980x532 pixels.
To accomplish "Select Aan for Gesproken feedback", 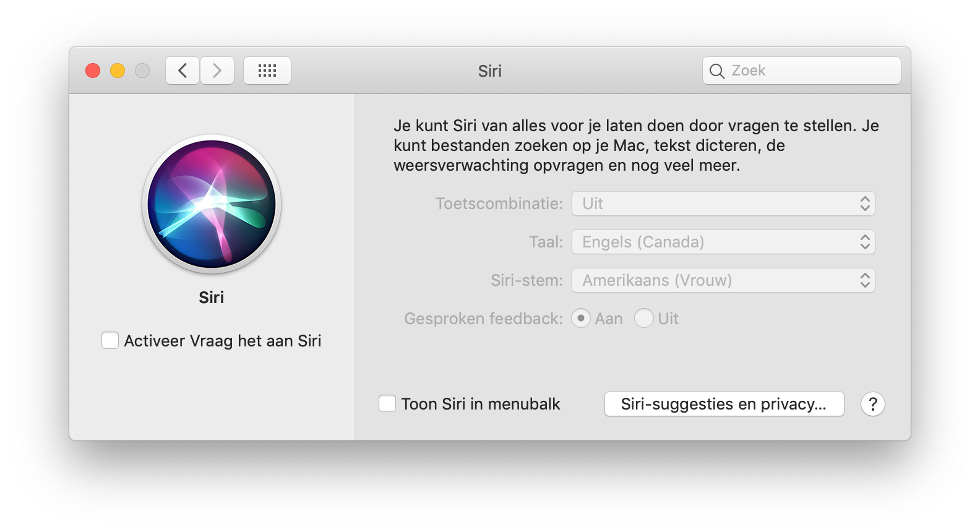I will click(580, 318).
